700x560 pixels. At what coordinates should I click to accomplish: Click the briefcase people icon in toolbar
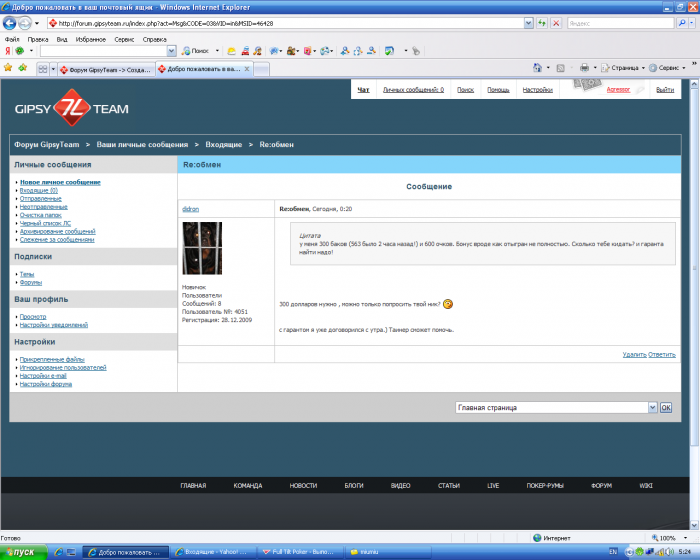291,51
